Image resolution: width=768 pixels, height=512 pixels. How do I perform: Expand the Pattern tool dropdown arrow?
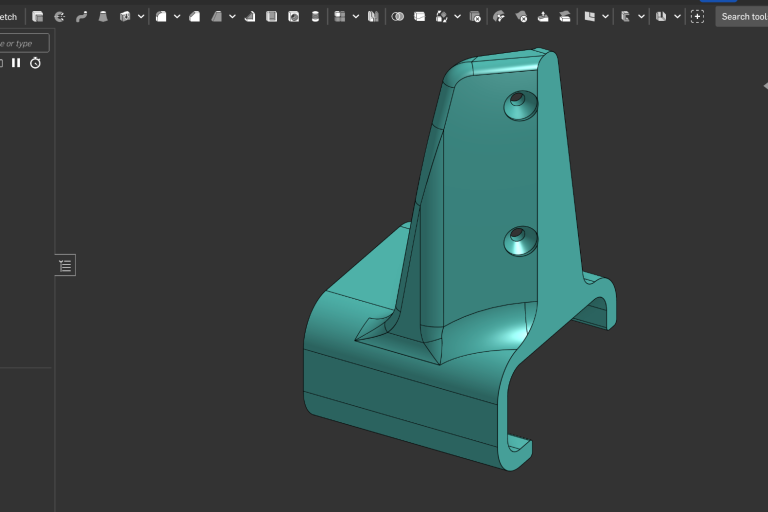tap(355, 17)
